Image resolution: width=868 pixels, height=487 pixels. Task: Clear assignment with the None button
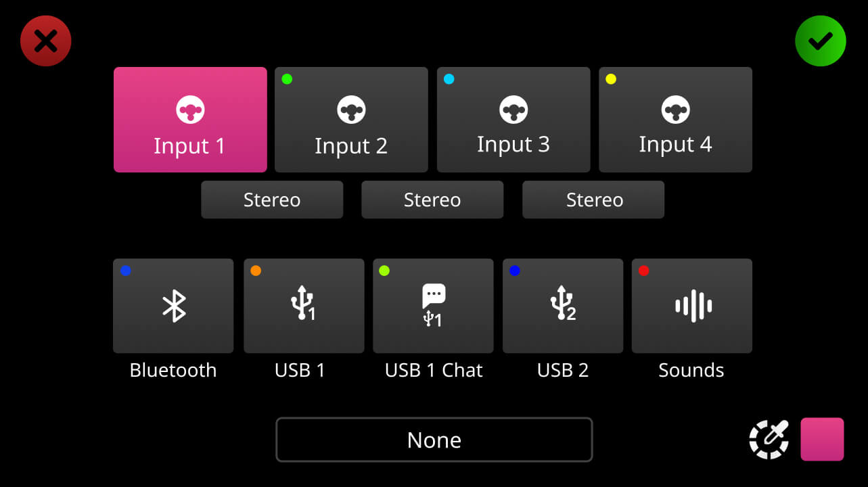pos(434,440)
